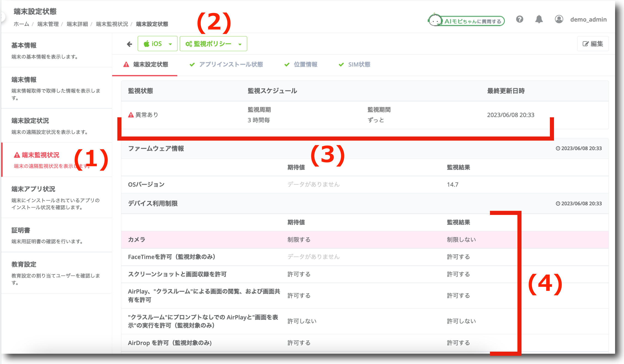The image size is (624, 364).
Task: Click the clock icon in デバイス利用制限 header
Action: (x=558, y=204)
